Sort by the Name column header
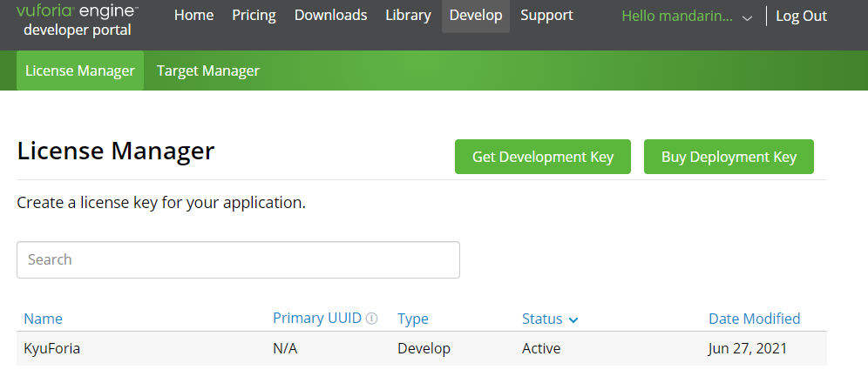868x383 pixels. [44, 319]
